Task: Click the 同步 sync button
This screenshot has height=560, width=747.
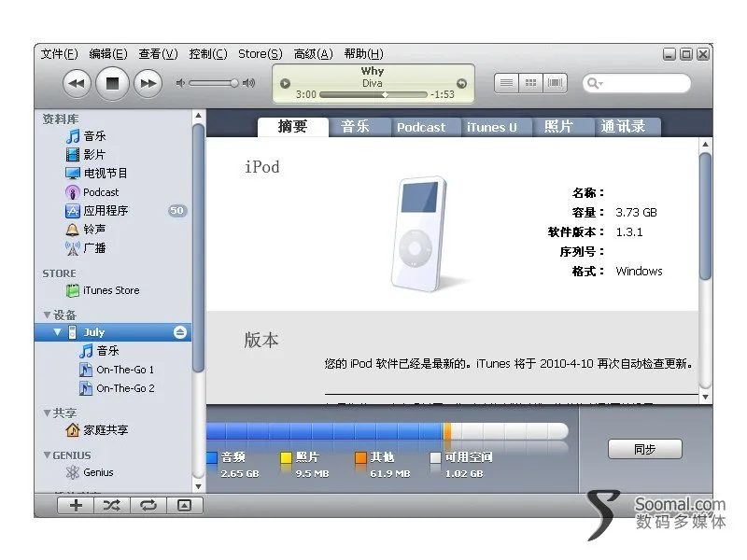Action: 644,449
